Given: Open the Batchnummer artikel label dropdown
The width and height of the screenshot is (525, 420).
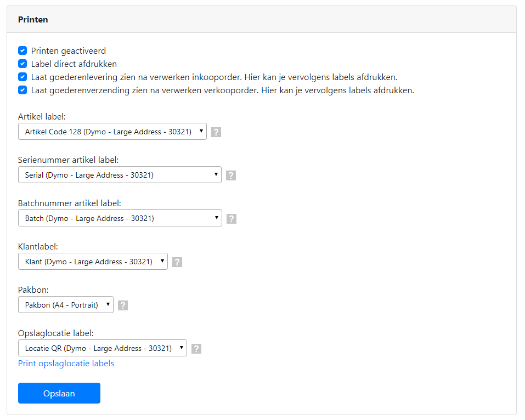Looking at the screenshot, I should click(x=120, y=218).
